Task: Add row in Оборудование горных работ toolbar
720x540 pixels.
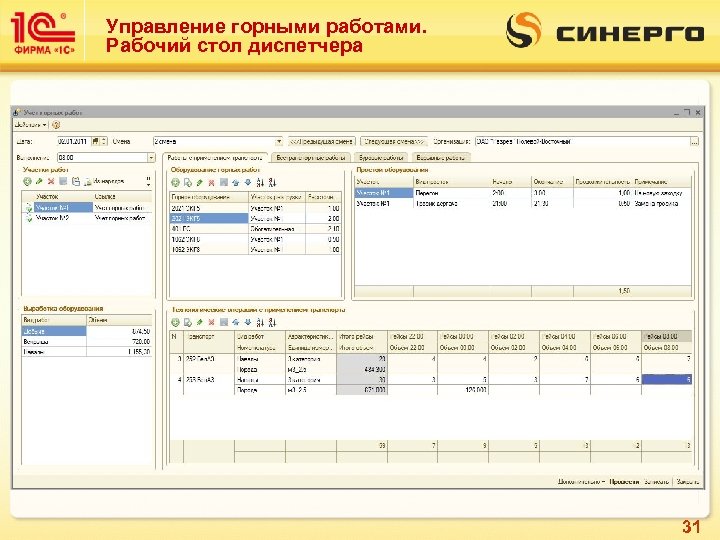Action: pyautogui.click(x=175, y=182)
